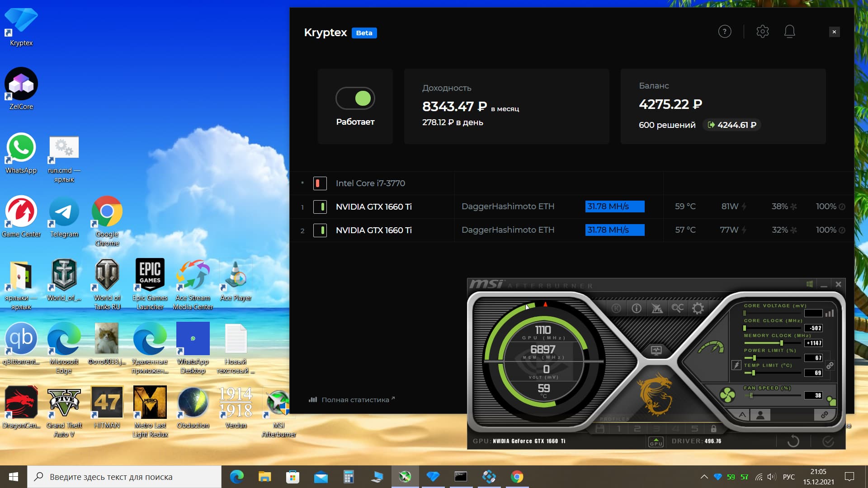Click Afterburner apply checkmark button
868x488 pixels.
tap(828, 441)
